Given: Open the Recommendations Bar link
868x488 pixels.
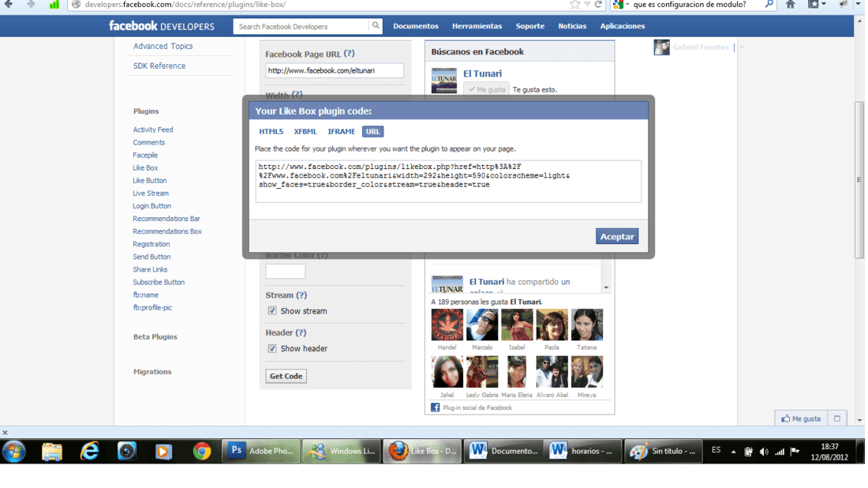Looking at the screenshot, I should (x=166, y=219).
